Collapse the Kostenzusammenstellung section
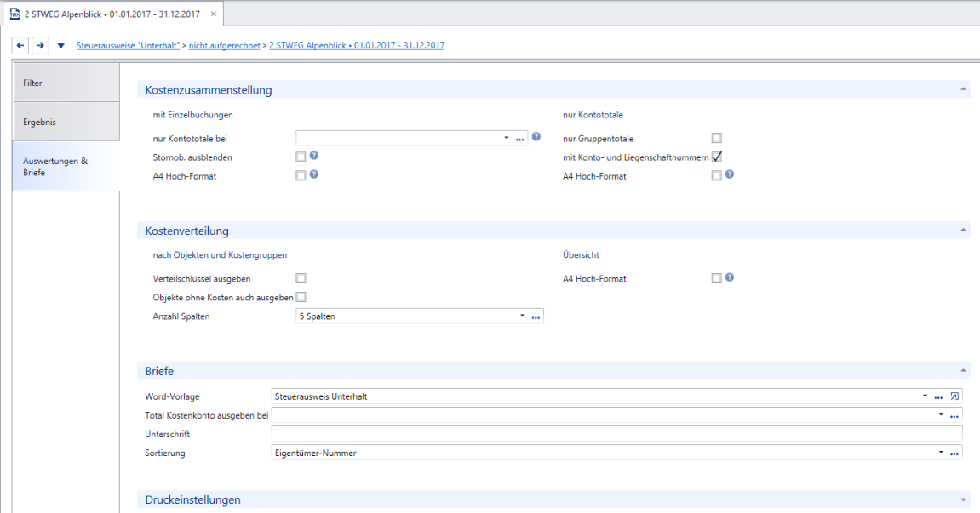This screenshot has width=980, height=513. click(963, 89)
